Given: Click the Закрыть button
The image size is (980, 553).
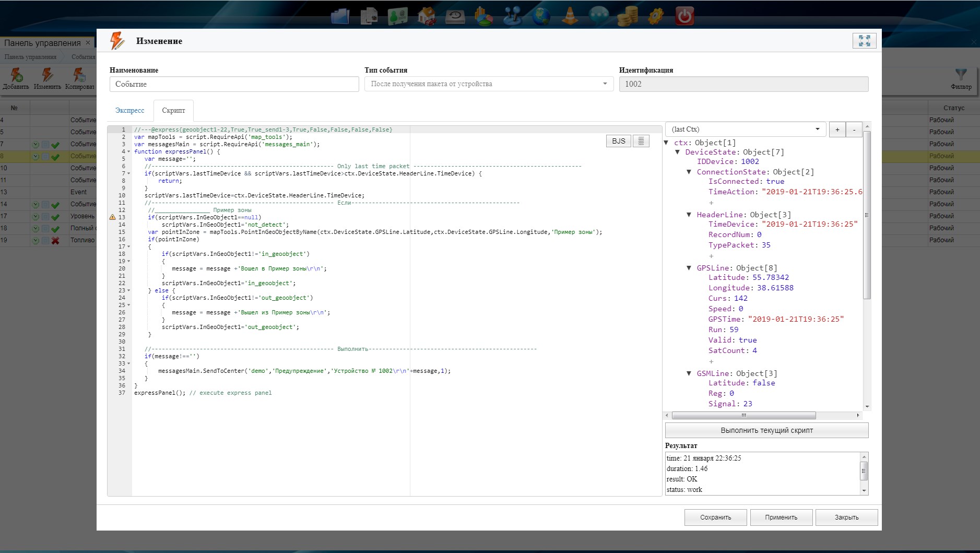Looking at the screenshot, I should point(846,517).
